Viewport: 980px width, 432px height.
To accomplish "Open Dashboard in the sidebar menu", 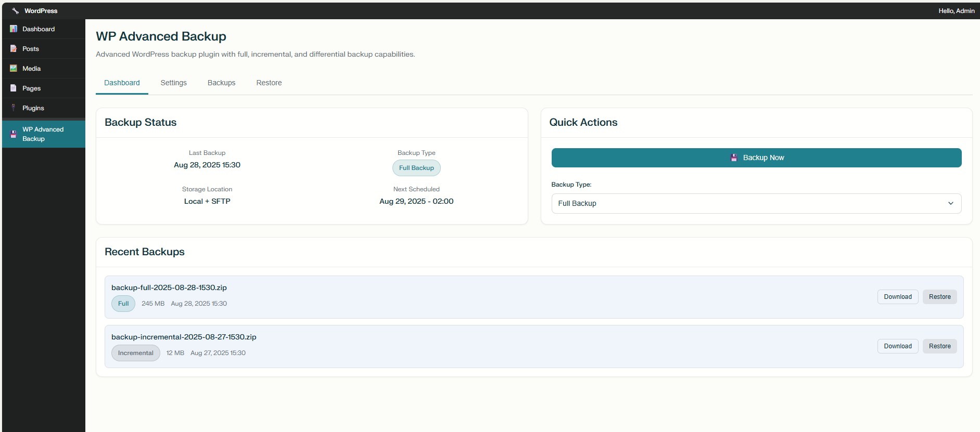I will coord(44,29).
